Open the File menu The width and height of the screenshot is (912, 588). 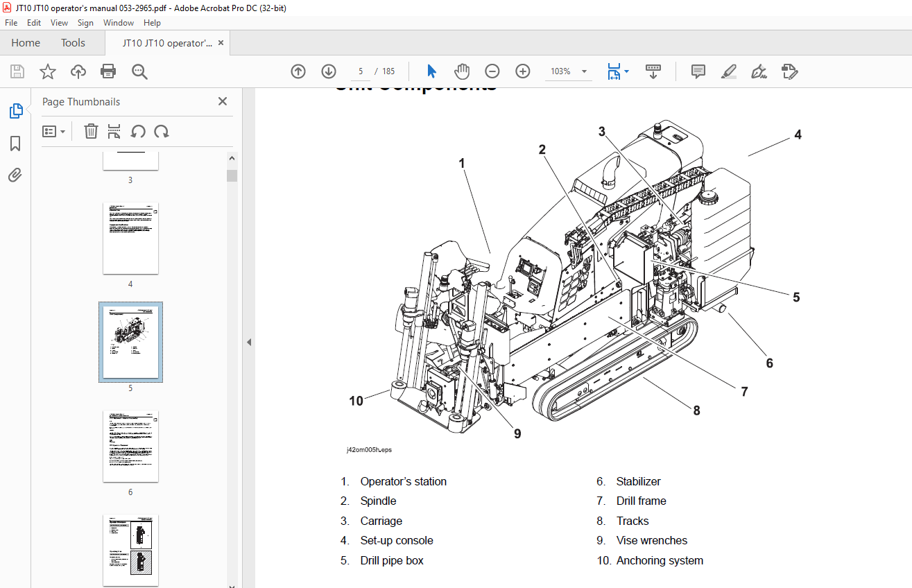pyautogui.click(x=11, y=23)
